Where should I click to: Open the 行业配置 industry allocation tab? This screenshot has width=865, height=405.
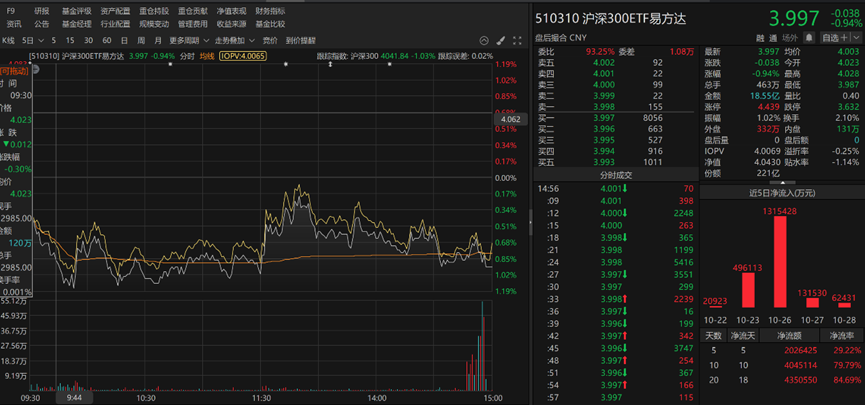click(x=115, y=24)
